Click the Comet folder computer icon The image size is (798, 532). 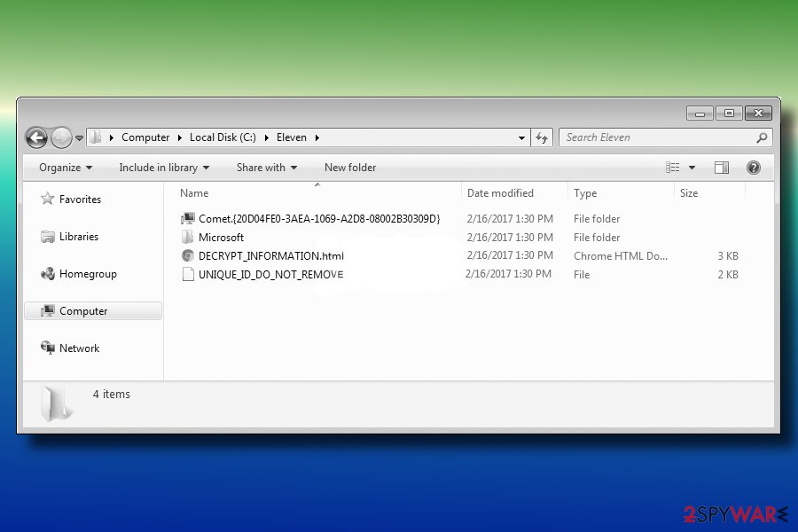point(188,219)
